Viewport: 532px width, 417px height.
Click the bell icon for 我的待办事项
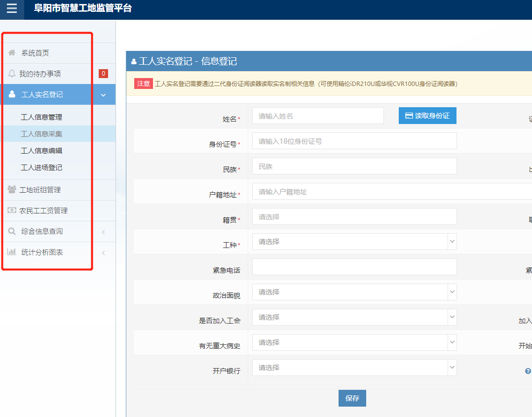(12, 74)
